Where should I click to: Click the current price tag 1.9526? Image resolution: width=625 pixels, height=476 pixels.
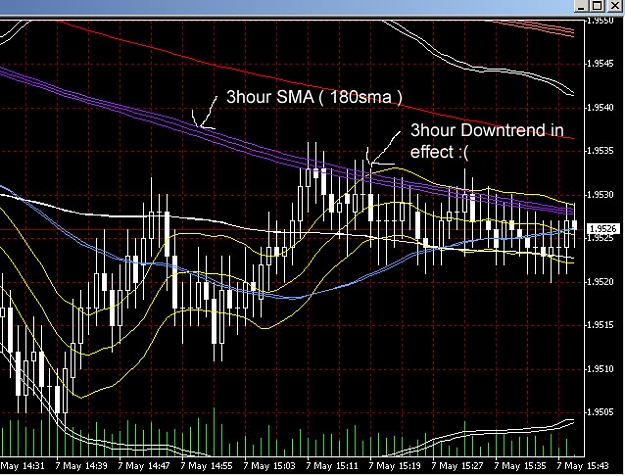click(x=603, y=229)
